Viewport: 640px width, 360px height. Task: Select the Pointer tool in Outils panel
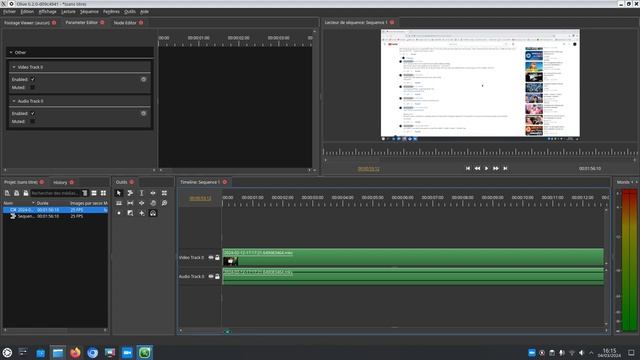pos(119,193)
